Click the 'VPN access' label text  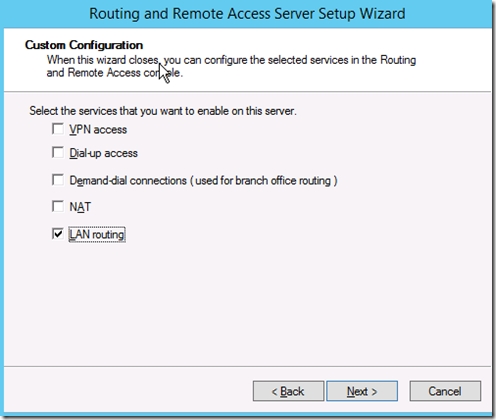coord(98,129)
